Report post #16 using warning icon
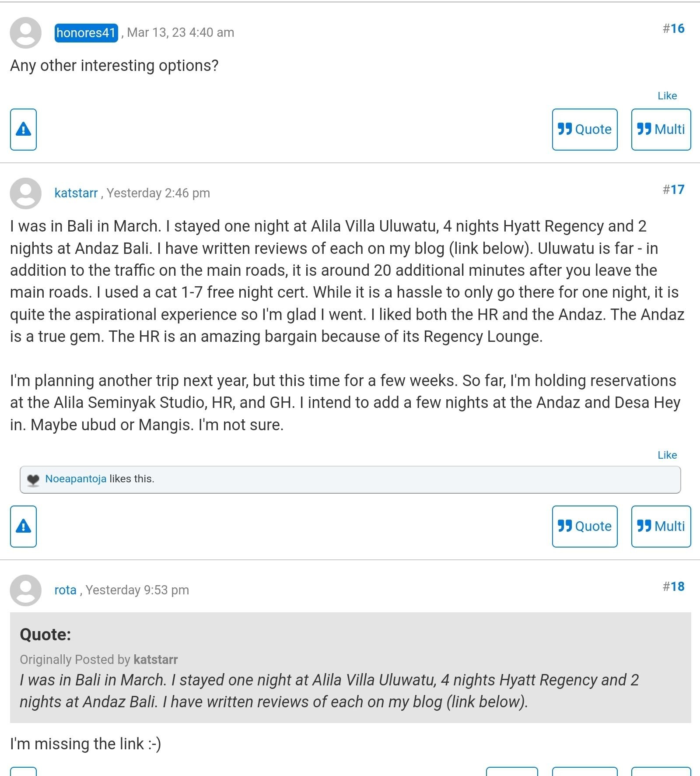This screenshot has height=776, width=700. pos(23,130)
